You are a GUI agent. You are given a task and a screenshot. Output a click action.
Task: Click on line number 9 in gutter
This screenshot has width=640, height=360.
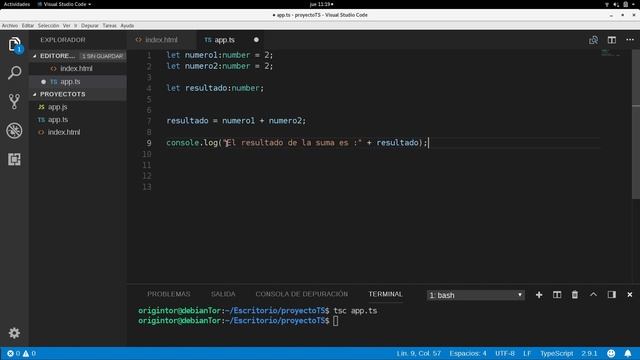tap(149, 143)
